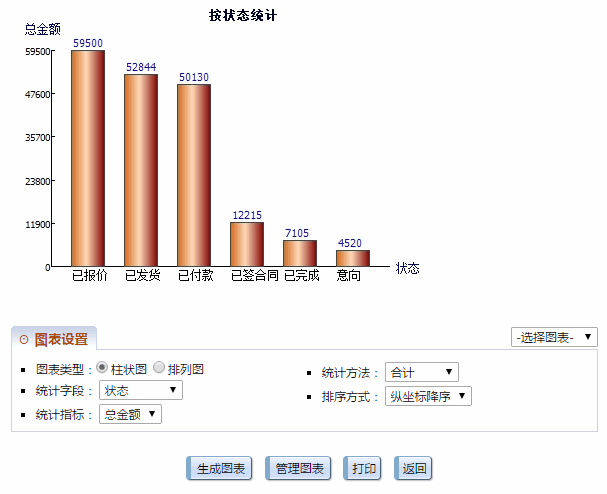Click the 按状态统计 chart title
The height and width of the screenshot is (494, 607).
[x=243, y=15]
